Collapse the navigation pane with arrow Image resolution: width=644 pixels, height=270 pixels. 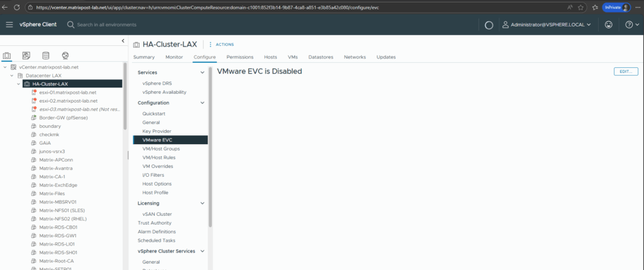[x=123, y=41]
